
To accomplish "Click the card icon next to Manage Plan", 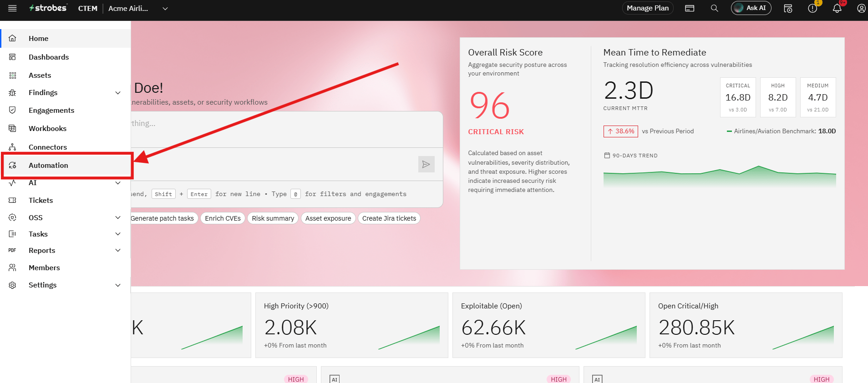I will (690, 8).
